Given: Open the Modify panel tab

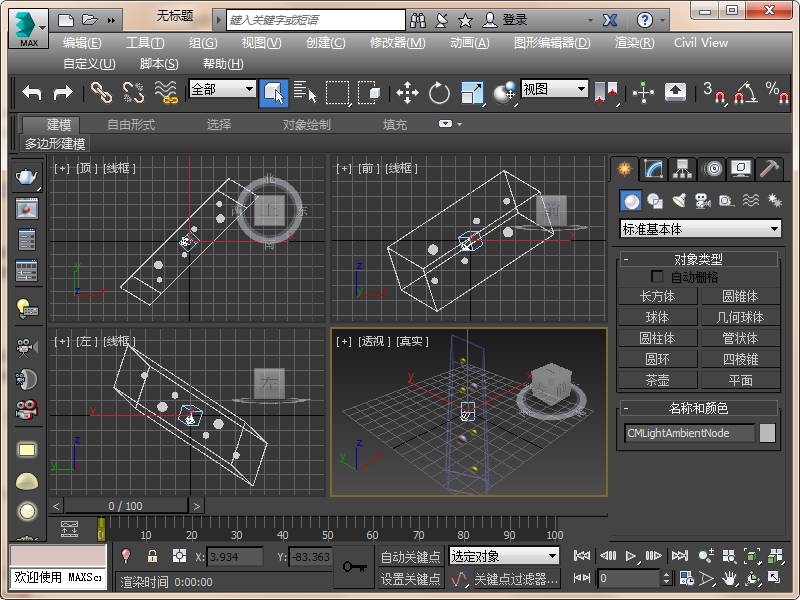Looking at the screenshot, I should coord(654,168).
